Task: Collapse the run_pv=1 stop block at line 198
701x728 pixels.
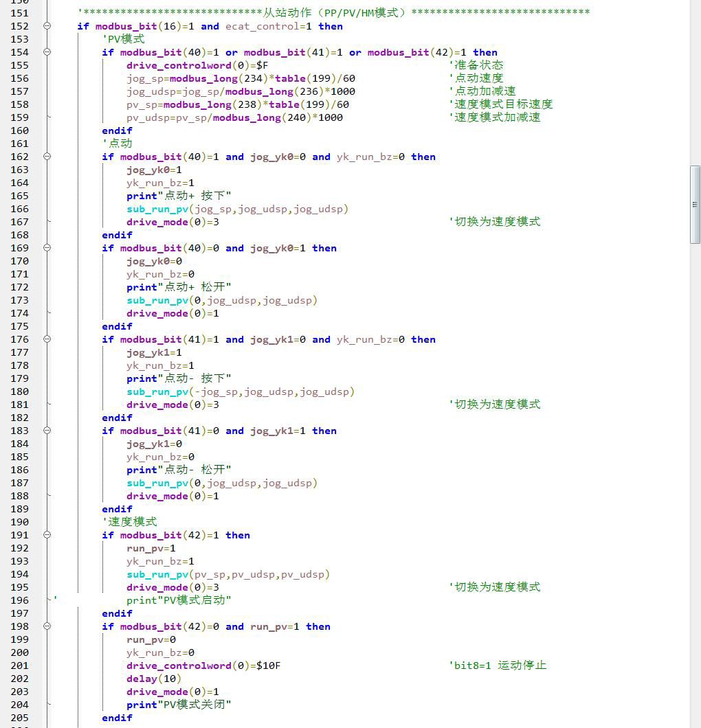Action: [x=47, y=626]
